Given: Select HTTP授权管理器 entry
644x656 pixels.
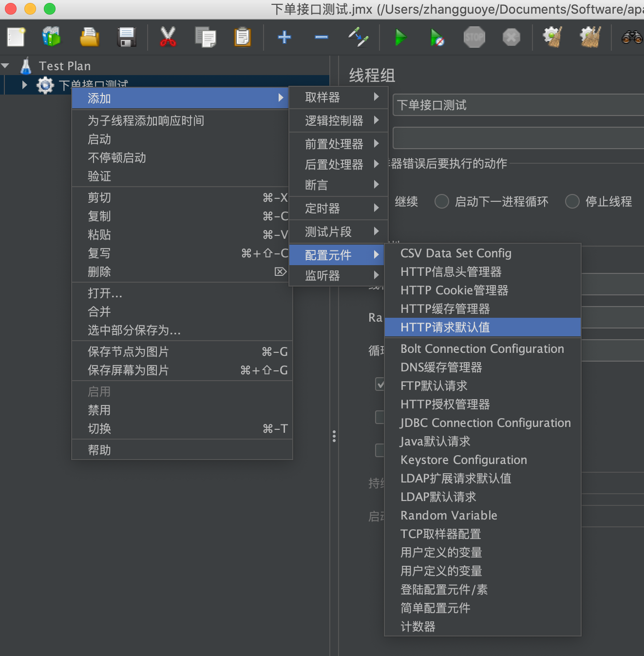Looking at the screenshot, I should pyautogui.click(x=483, y=404).
